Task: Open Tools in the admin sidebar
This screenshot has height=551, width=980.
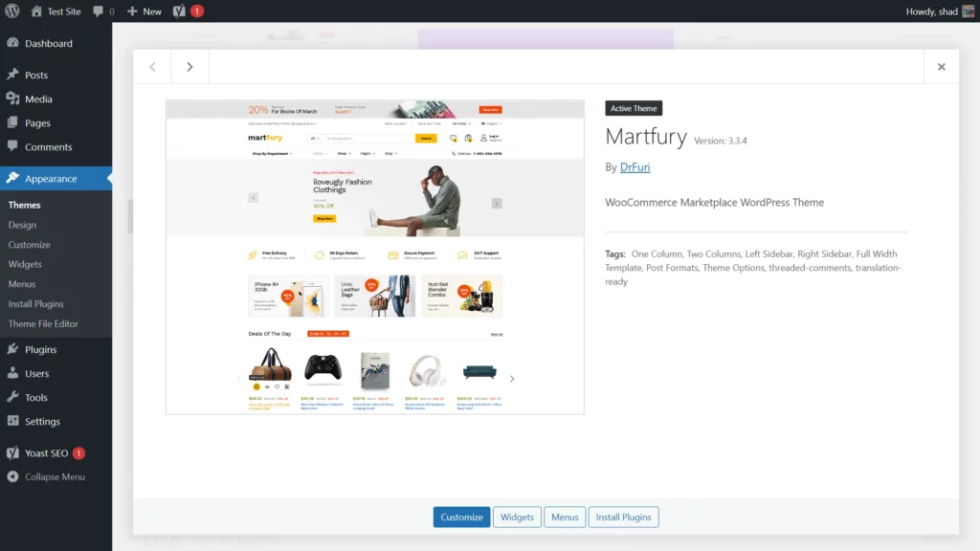Action: tap(36, 398)
